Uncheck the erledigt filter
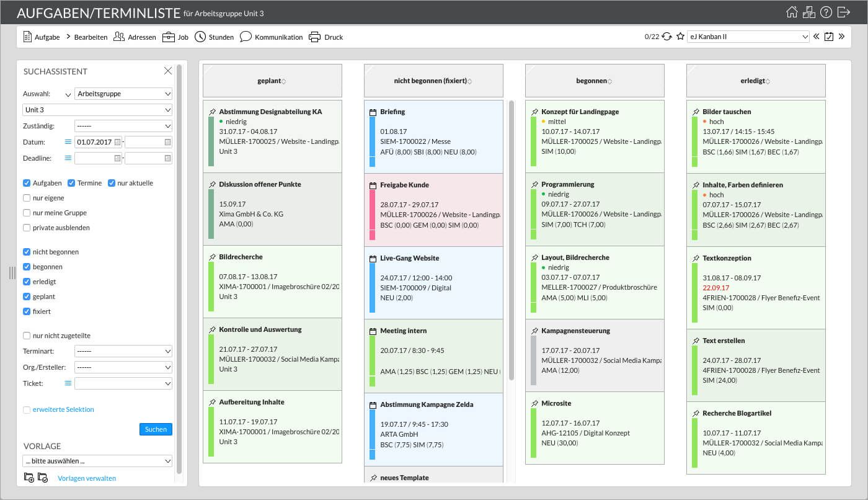868x500 pixels. point(27,282)
